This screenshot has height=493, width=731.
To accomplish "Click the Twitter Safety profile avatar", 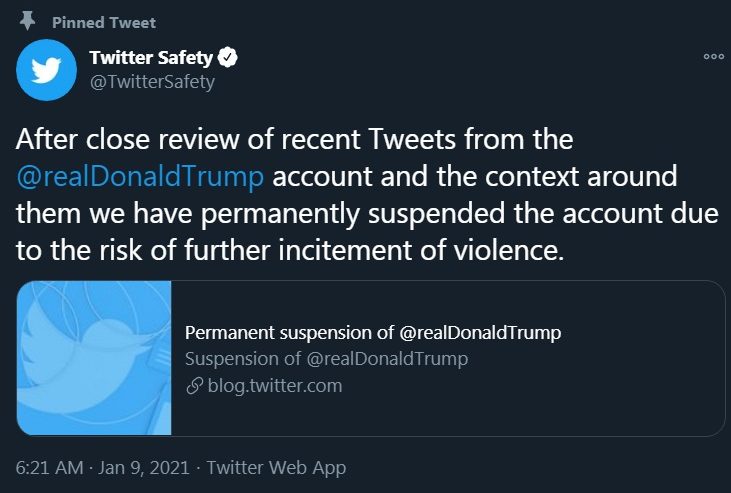I will coord(46,70).
